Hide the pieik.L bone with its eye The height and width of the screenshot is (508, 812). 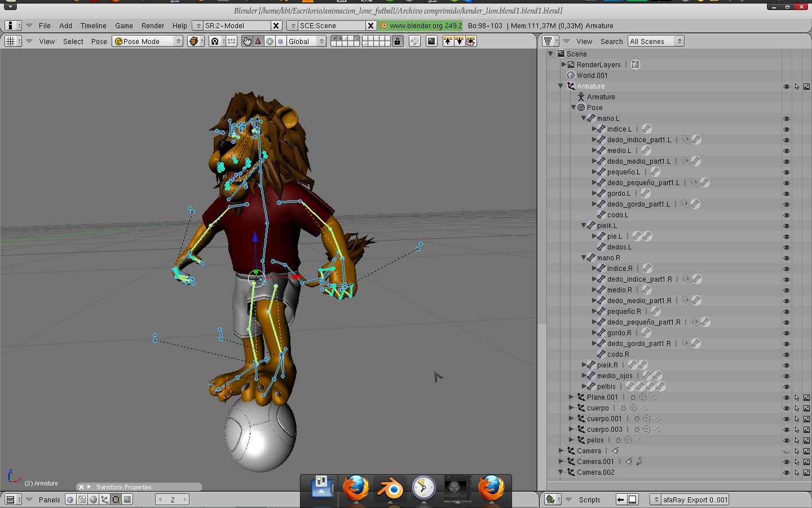click(x=787, y=226)
